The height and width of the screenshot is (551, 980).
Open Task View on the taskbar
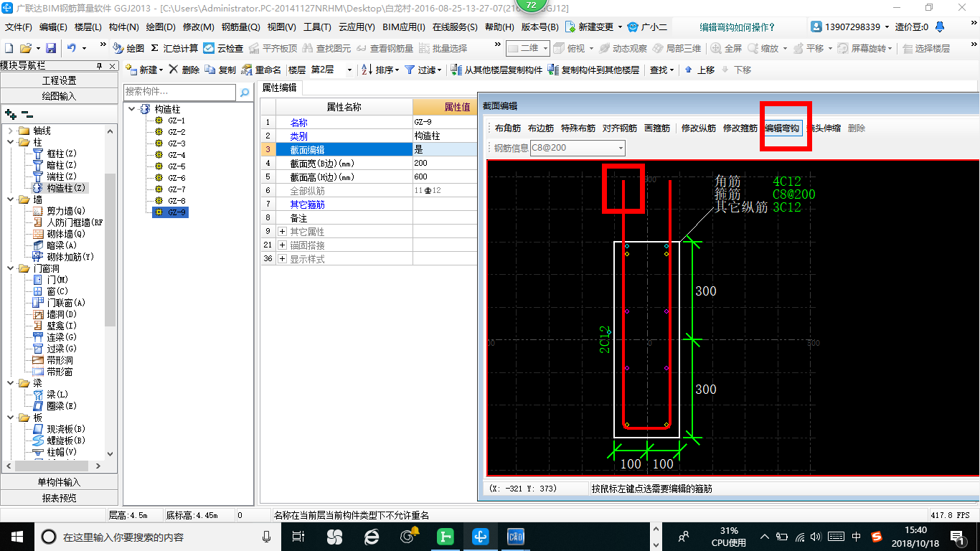(298, 536)
